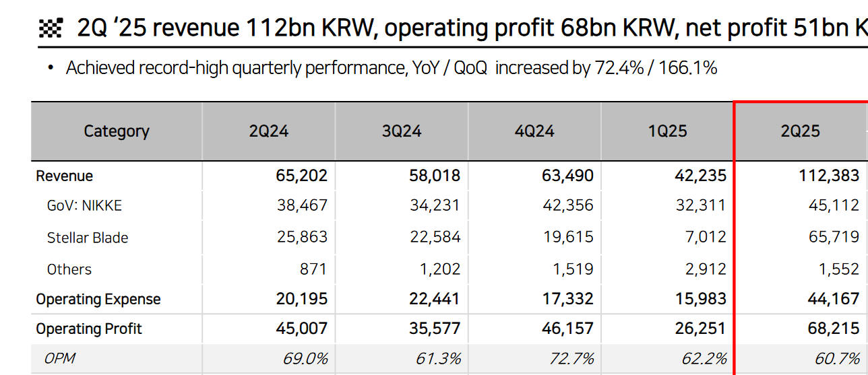Click the OPM value 72.7%

(571, 359)
